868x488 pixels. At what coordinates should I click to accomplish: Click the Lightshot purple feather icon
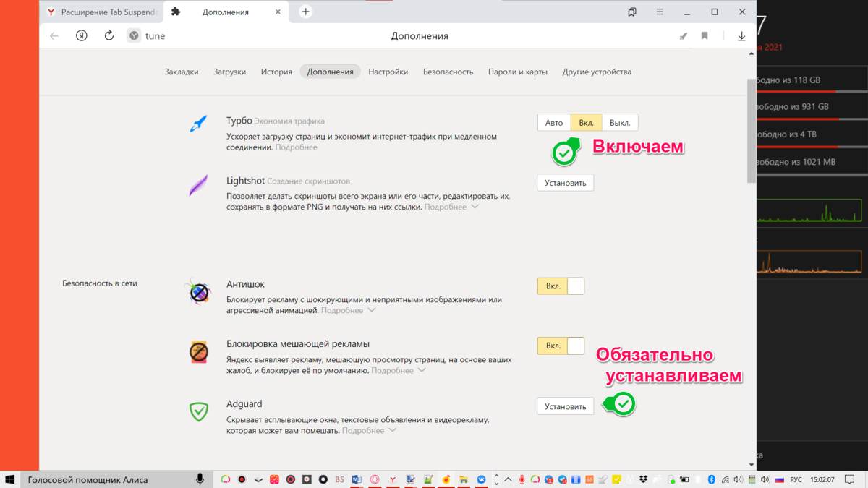point(198,185)
